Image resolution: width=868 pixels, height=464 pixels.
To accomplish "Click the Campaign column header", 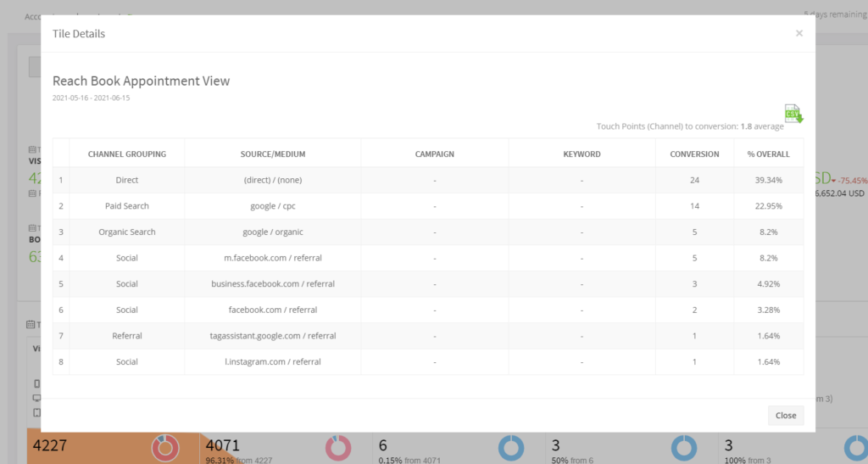I will pyautogui.click(x=434, y=154).
